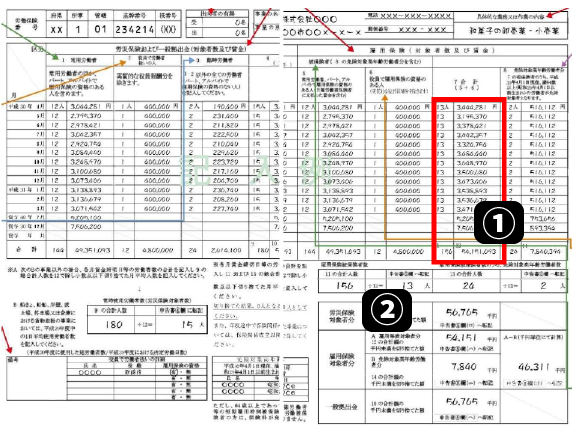579x432 pixels.
Task: Click the 和菓子の卸売業・小売業 business description field
Action: point(511,31)
